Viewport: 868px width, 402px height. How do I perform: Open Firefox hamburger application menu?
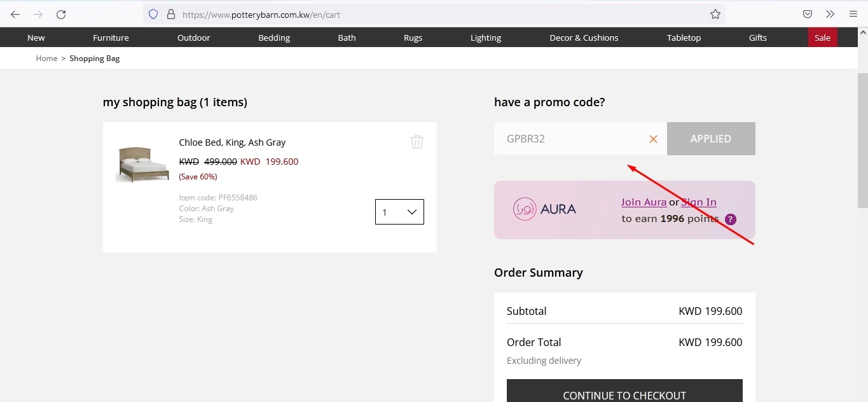[x=853, y=14]
